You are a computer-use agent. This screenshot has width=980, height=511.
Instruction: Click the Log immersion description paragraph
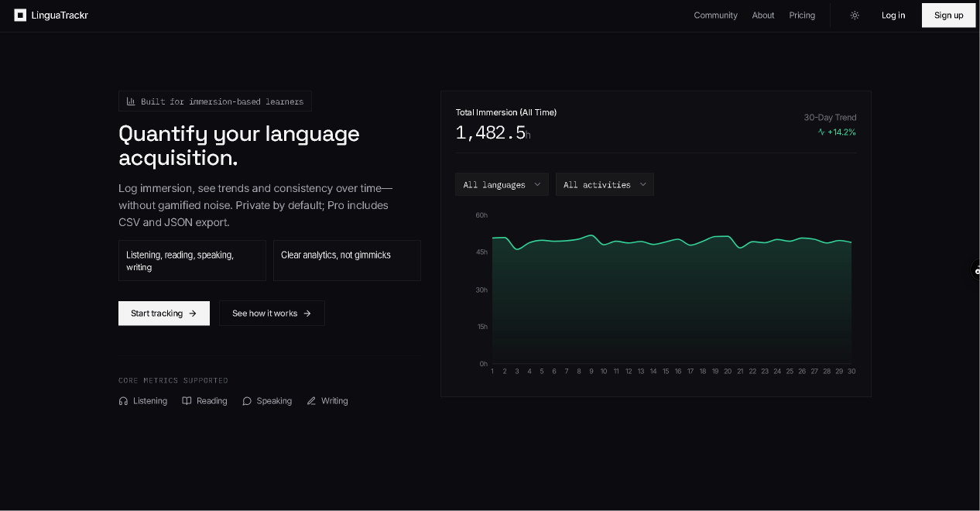pyautogui.click(x=255, y=205)
